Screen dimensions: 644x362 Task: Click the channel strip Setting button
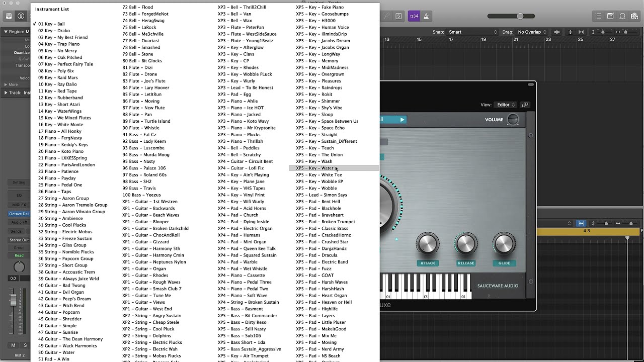(19, 183)
